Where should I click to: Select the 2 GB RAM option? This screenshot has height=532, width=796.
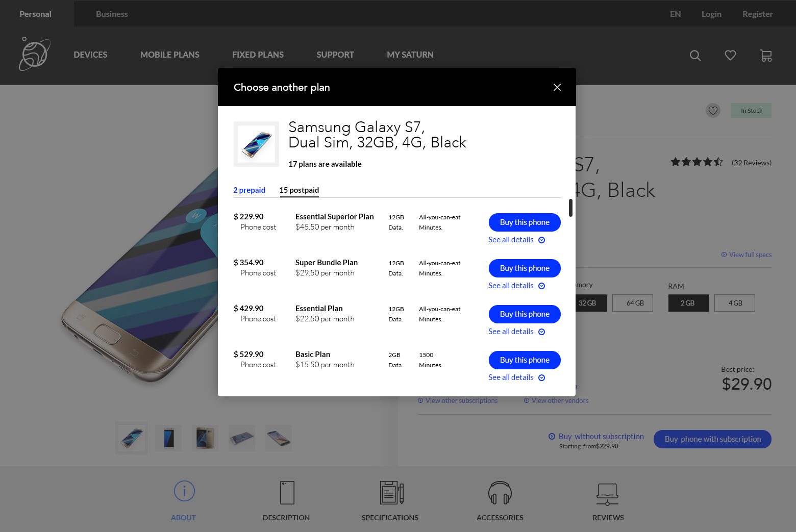pos(688,303)
